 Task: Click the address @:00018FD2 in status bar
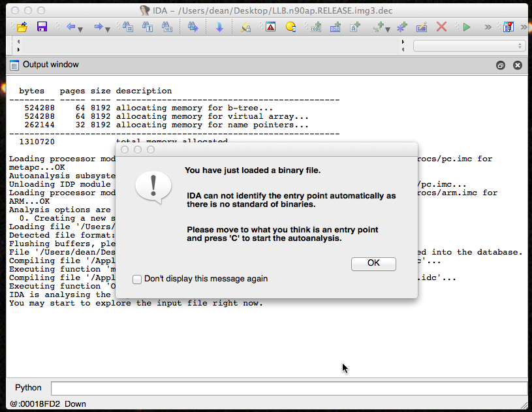point(35,404)
